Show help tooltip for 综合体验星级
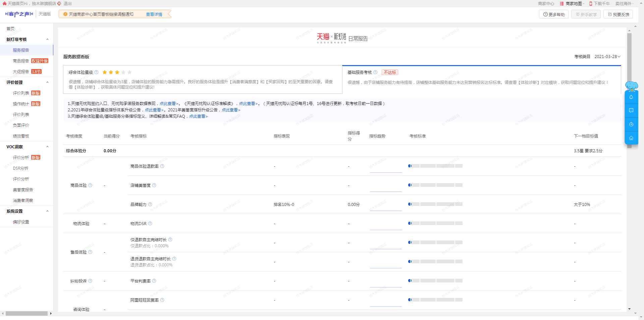The image size is (644, 320). [x=97, y=72]
